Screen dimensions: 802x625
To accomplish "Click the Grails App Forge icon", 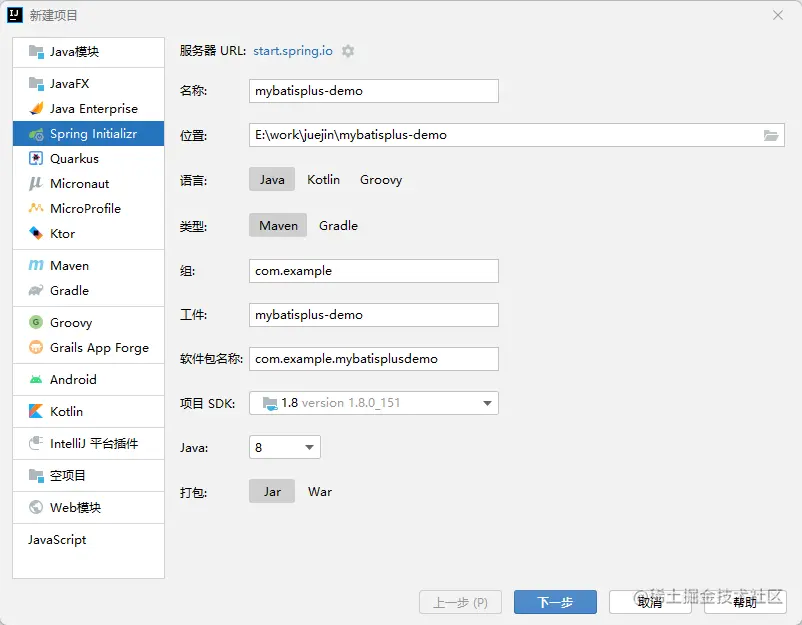I will coord(36,347).
